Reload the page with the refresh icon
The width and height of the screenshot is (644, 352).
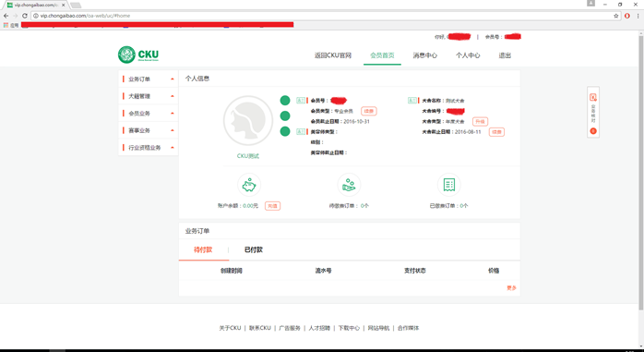[25, 16]
